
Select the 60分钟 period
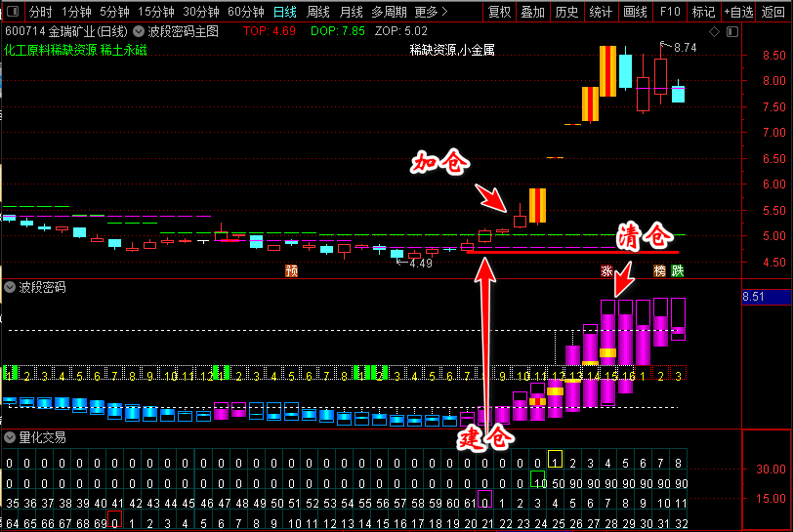point(245,12)
